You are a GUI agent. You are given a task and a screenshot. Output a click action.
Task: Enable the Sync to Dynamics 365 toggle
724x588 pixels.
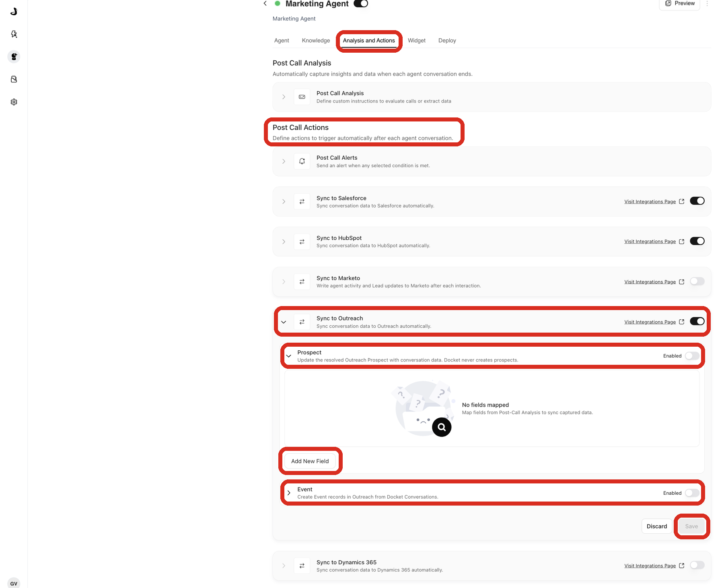697,565
